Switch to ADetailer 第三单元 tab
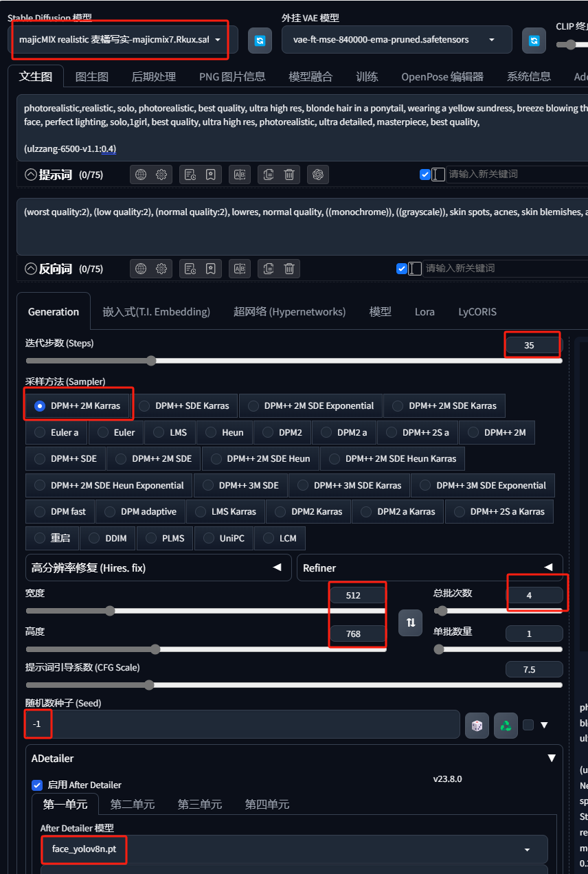 click(200, 805)
